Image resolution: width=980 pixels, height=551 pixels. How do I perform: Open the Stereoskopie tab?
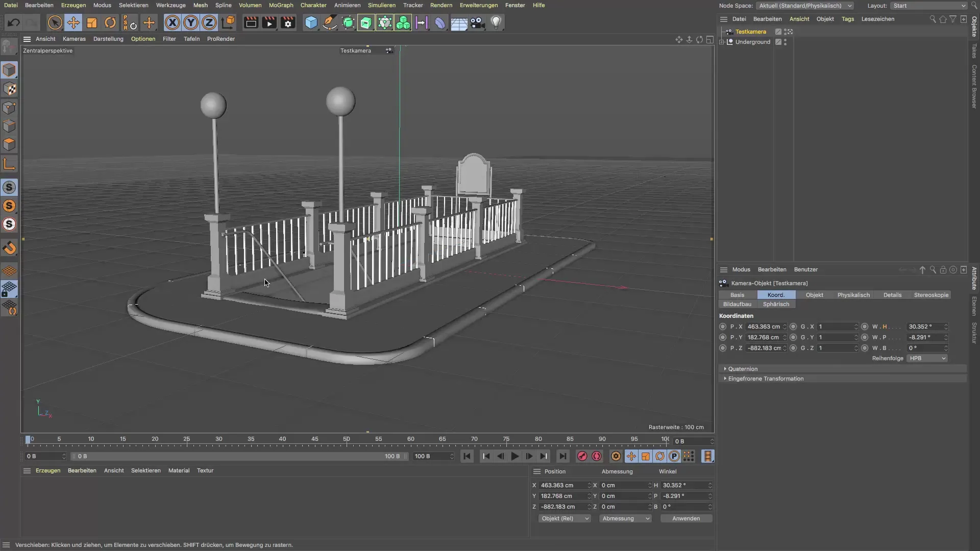931,295
